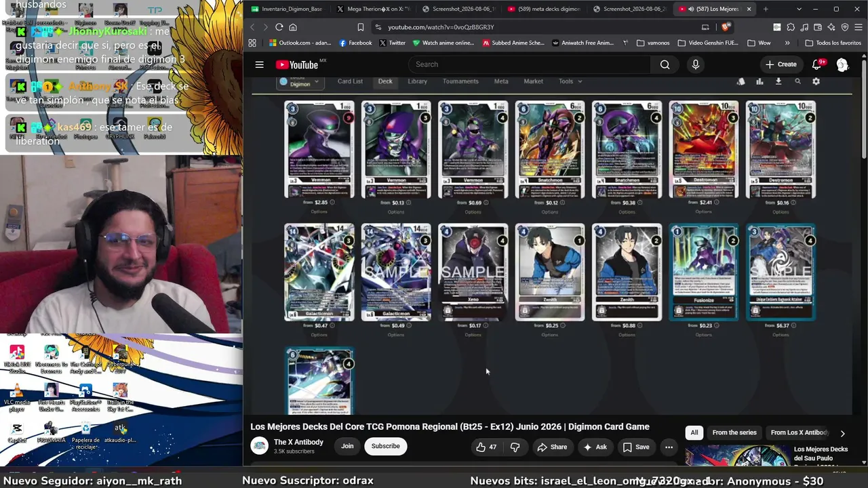Select the Deck menu item
This screenshot has width=868, height=488.
click(385, 81)
